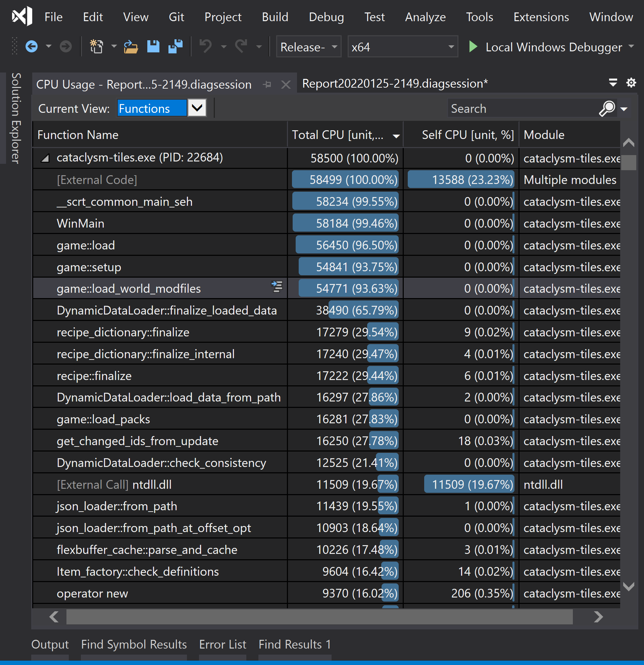The width and height of the screenshot is (644, 665).
Task: Click the Redo arrow icon
Action: 241,46
